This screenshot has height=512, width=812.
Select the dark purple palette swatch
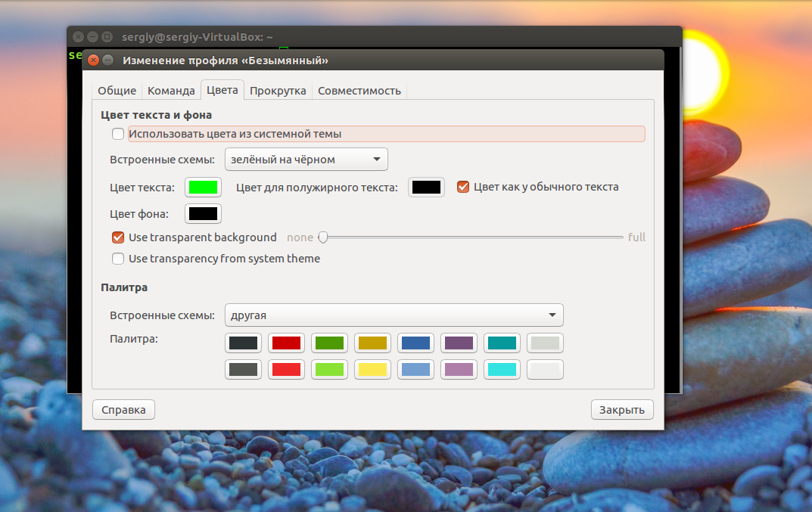click(459, 343)
